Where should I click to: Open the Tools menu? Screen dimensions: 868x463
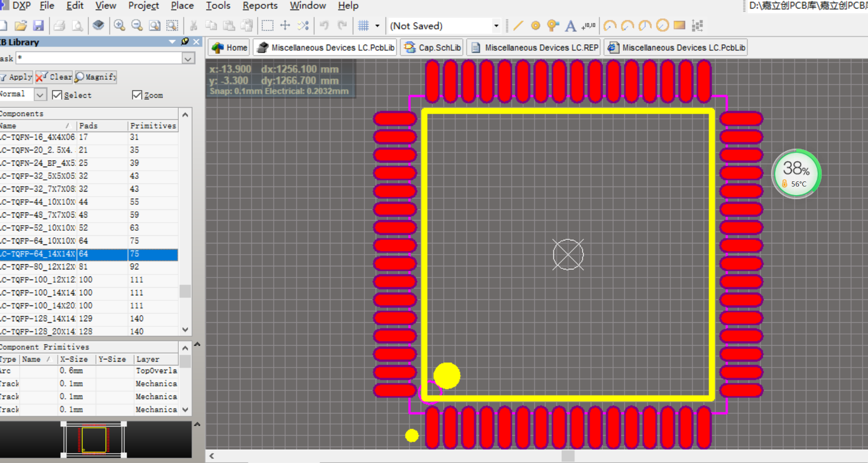click(218, 6)
